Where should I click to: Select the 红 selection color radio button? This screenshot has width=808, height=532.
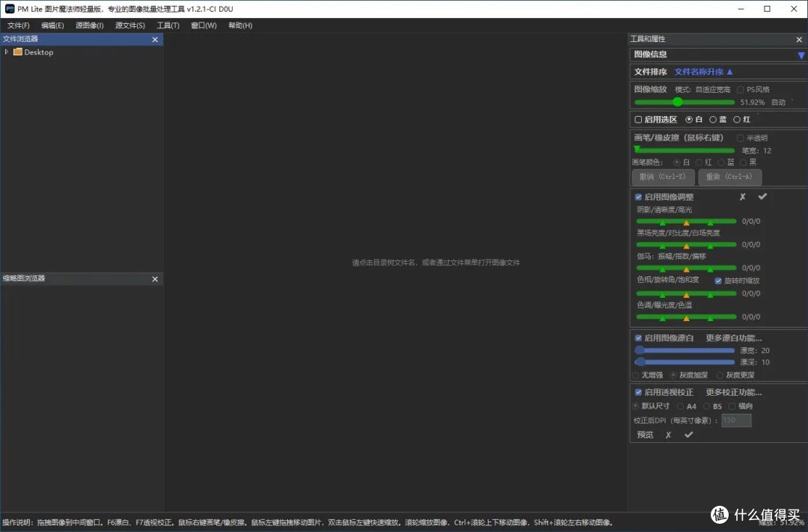[x=737, y=120]
